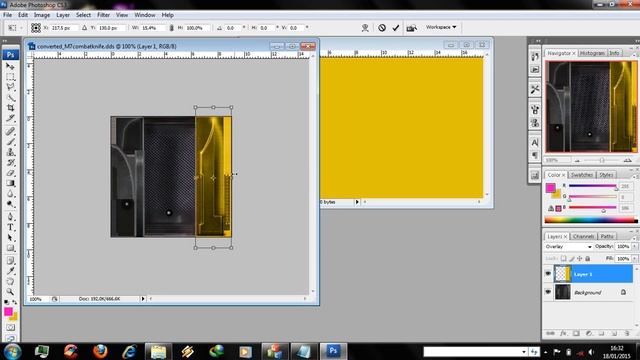Zoom in using Navigator large mountains button
This screenshot has height=360, width=640.
click(628, 160)
